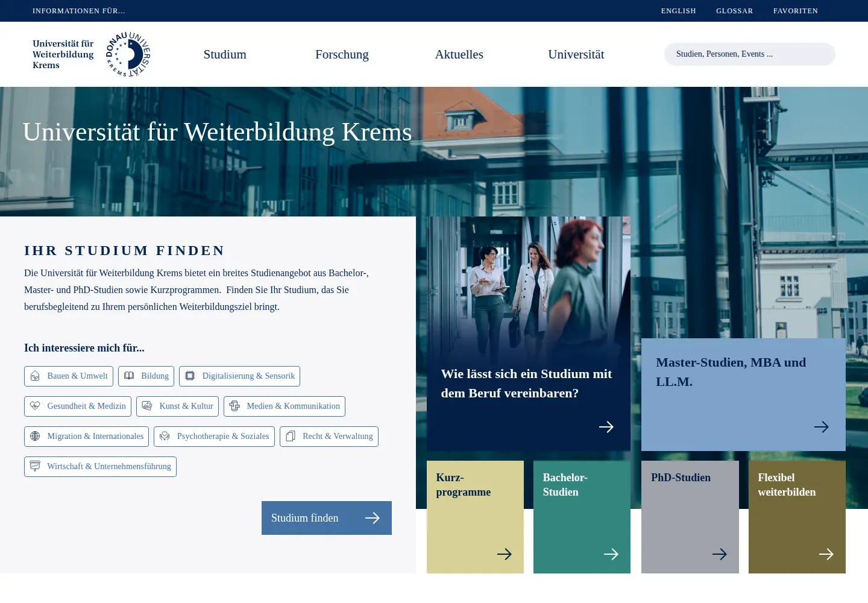The width and height of the screenshot is (868, 603).
Task: Open Wie lässt sich ein Studium card
Action: pos(529,333)
